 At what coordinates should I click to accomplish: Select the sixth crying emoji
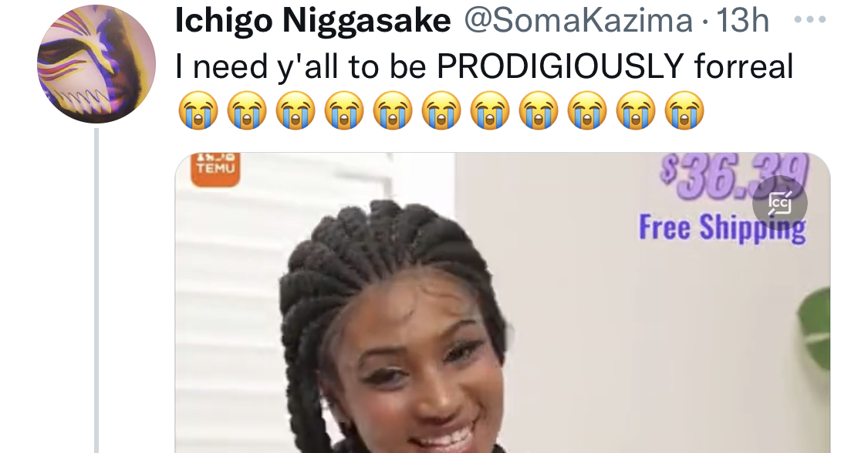pos(441,110)
